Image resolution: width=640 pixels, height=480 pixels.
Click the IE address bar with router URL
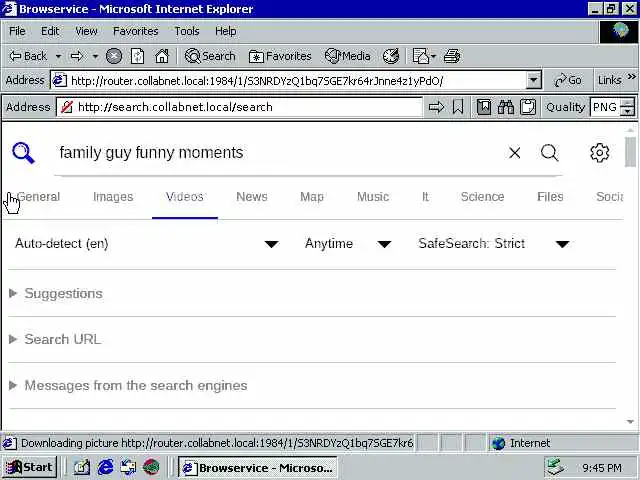pos(296,80)
